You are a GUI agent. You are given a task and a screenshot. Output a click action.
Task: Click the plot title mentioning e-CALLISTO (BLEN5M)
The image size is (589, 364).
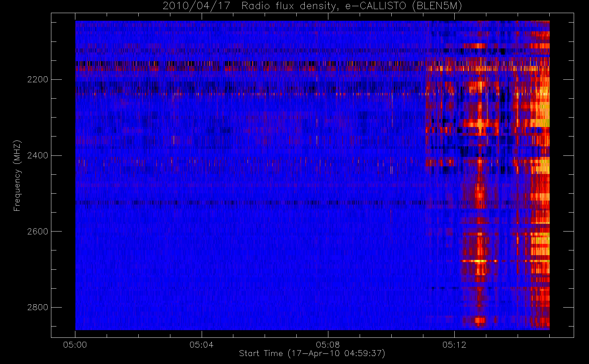tap(312, 6)
